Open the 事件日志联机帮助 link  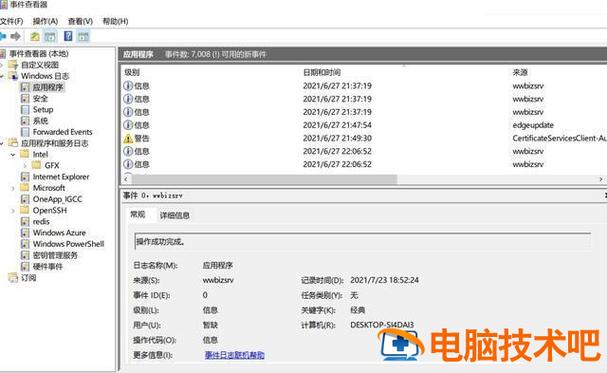coord(235,355)
